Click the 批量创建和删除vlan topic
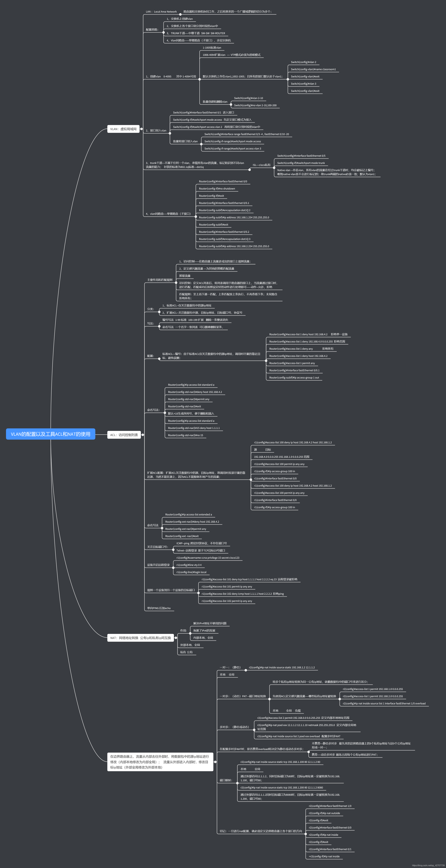The height and width of the screenshot is (868, 446). (215, 102)
